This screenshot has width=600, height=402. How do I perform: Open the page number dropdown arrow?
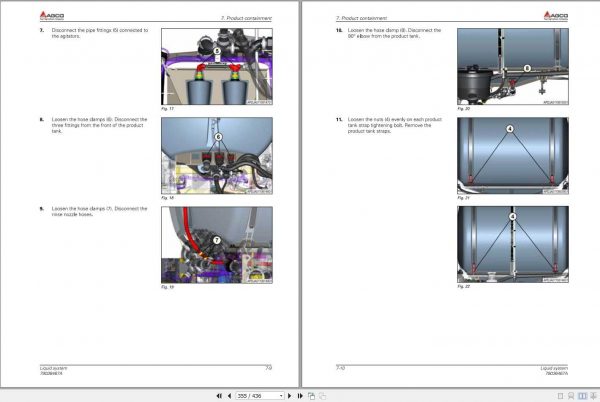point(281,396)
